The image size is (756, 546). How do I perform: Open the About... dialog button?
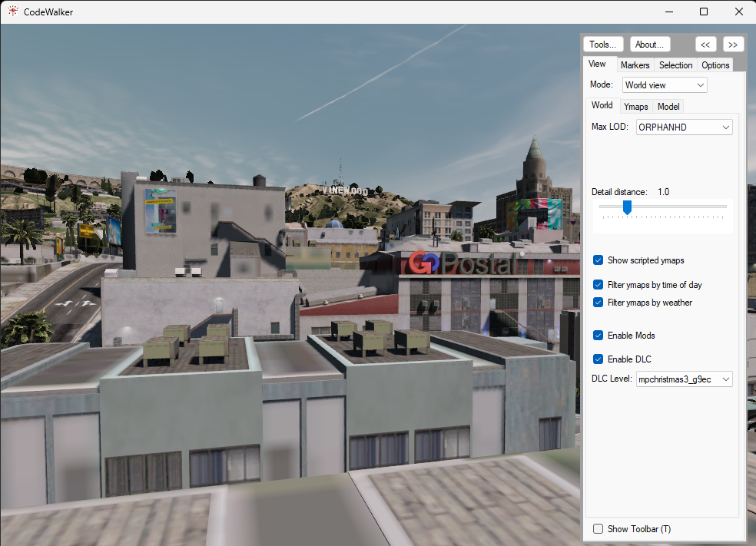(649, 45)
